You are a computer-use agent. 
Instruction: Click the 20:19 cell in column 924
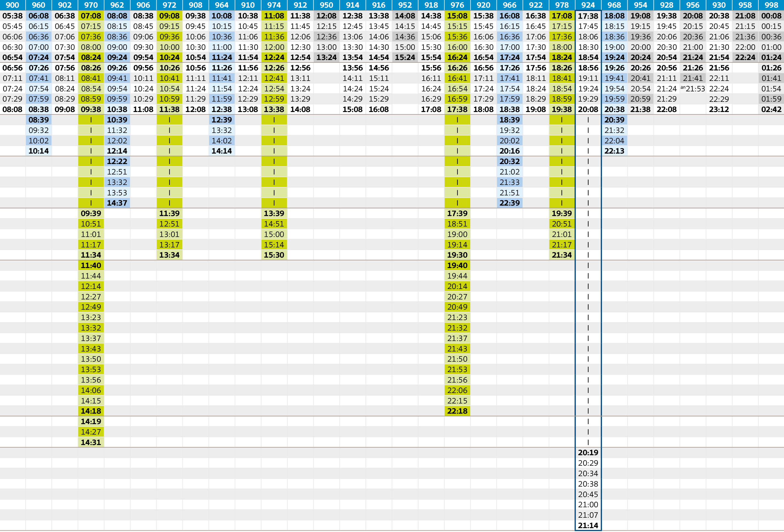pyautogui.click(x=588, y=453)
